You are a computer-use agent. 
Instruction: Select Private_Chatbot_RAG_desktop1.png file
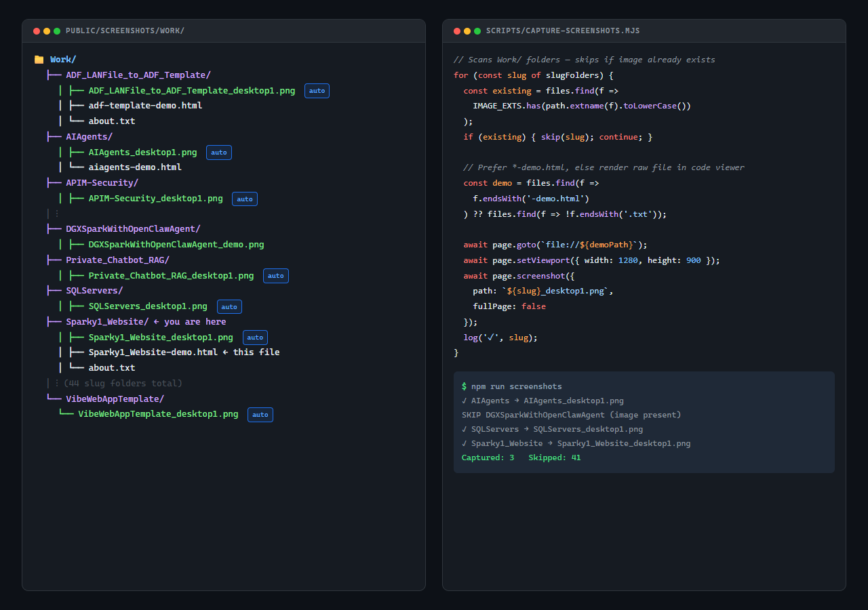coord(172,276)
